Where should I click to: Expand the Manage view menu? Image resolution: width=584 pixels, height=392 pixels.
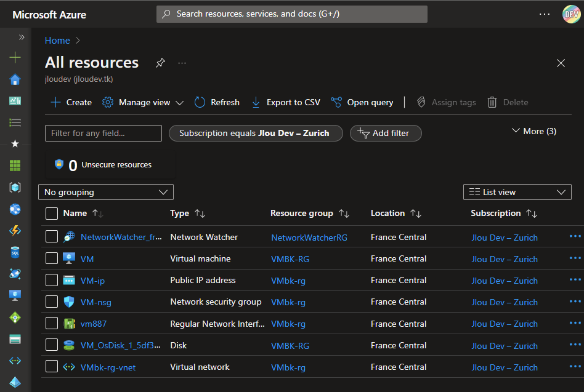pos(143,102)
